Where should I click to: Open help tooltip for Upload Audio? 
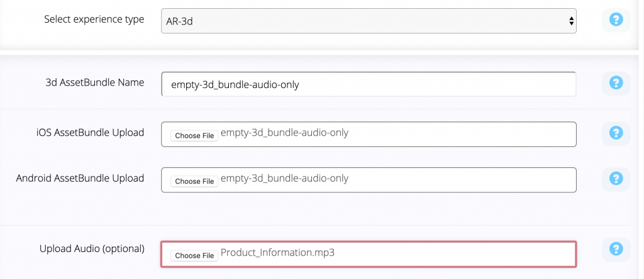tap(616, 249)
